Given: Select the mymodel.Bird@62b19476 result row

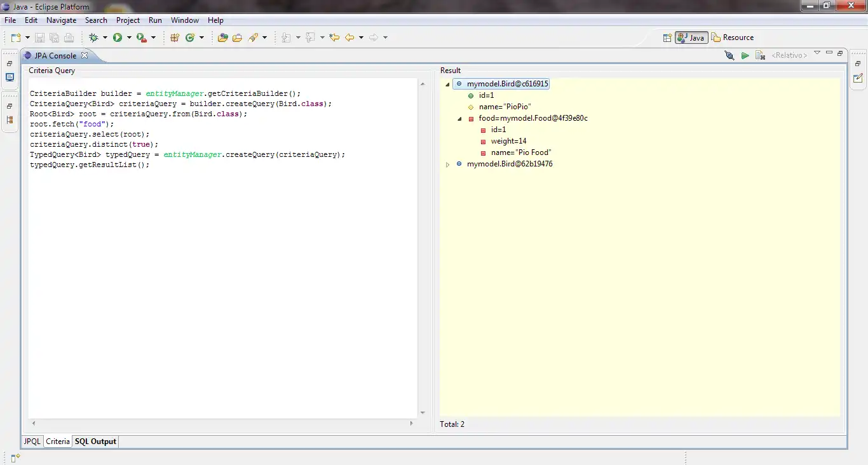Looking at the screenshot, I should pos(510,164).
